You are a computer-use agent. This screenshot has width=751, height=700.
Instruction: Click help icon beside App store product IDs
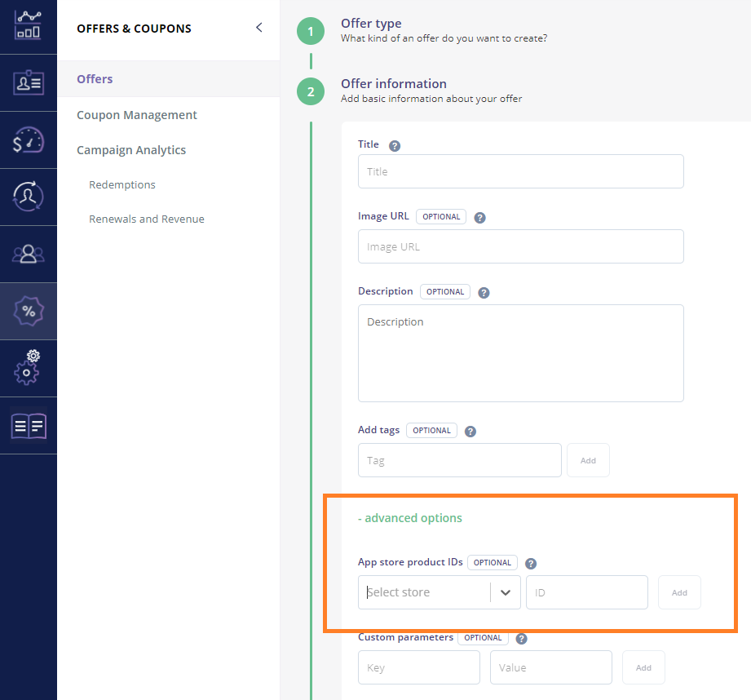point(531,564)
